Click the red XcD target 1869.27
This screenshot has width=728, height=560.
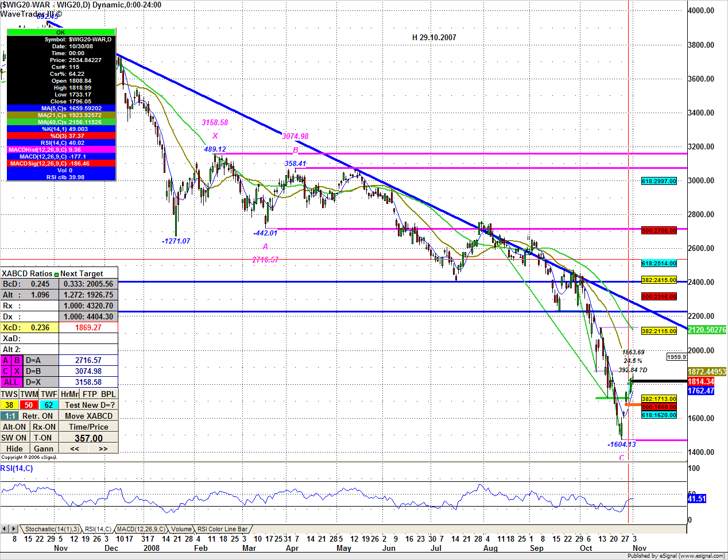(88, 327)
